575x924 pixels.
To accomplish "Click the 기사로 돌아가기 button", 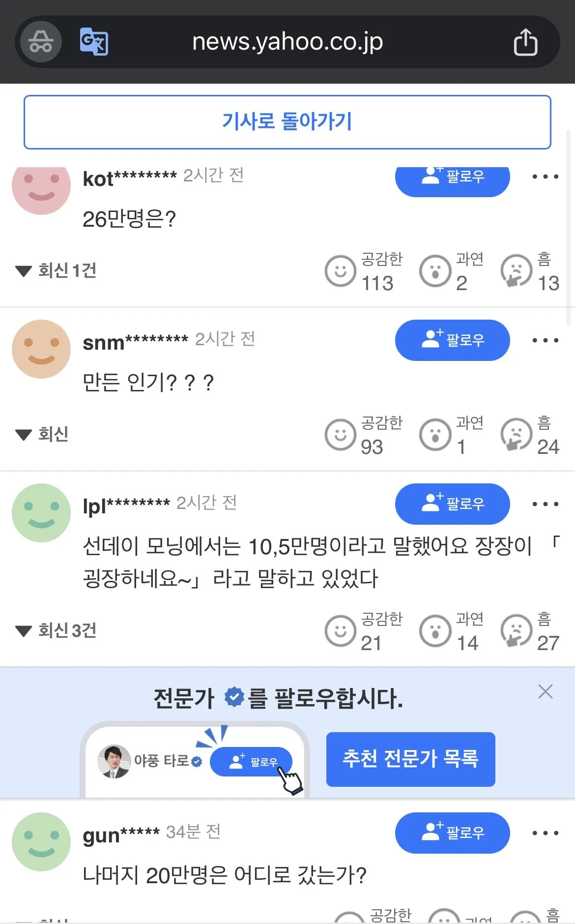I will [287, 122].
